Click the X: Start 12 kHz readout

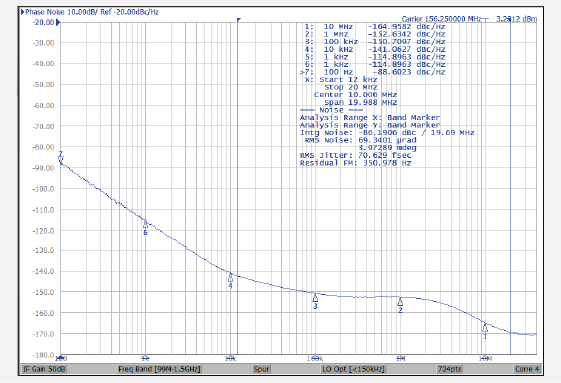[341, 79]
